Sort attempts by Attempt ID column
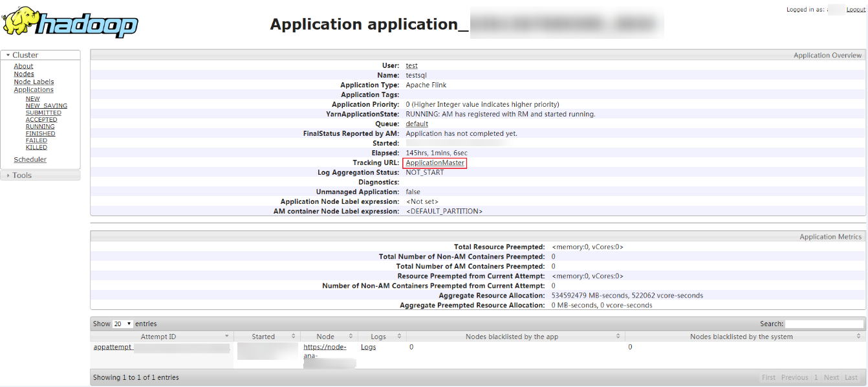 coord(158,337)
